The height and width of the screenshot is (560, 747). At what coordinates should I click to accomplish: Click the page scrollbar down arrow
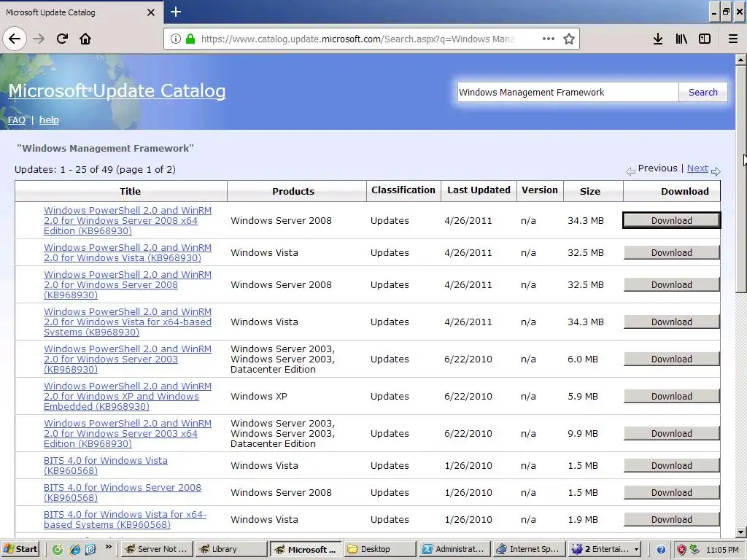click(740, 532)
